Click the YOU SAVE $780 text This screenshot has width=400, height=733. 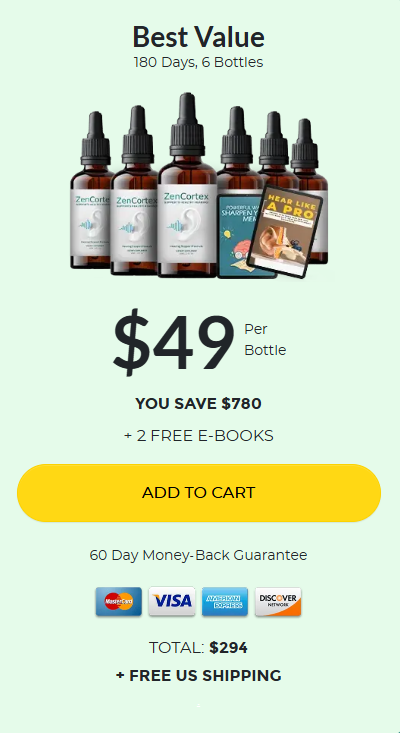tap(199, 403)
